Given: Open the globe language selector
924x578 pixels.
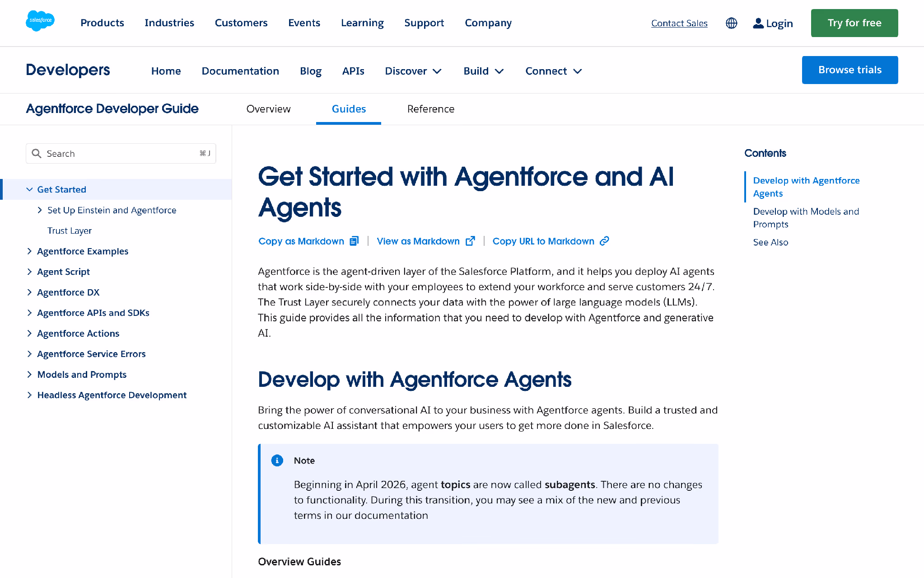Looking at the screenshot, I should 731,23.
